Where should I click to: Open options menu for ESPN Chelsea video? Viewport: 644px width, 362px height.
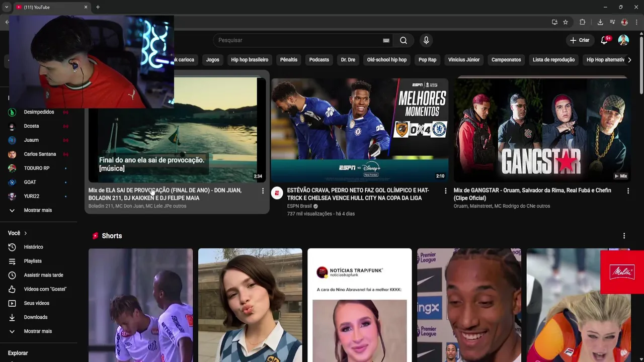pos(445,191)
